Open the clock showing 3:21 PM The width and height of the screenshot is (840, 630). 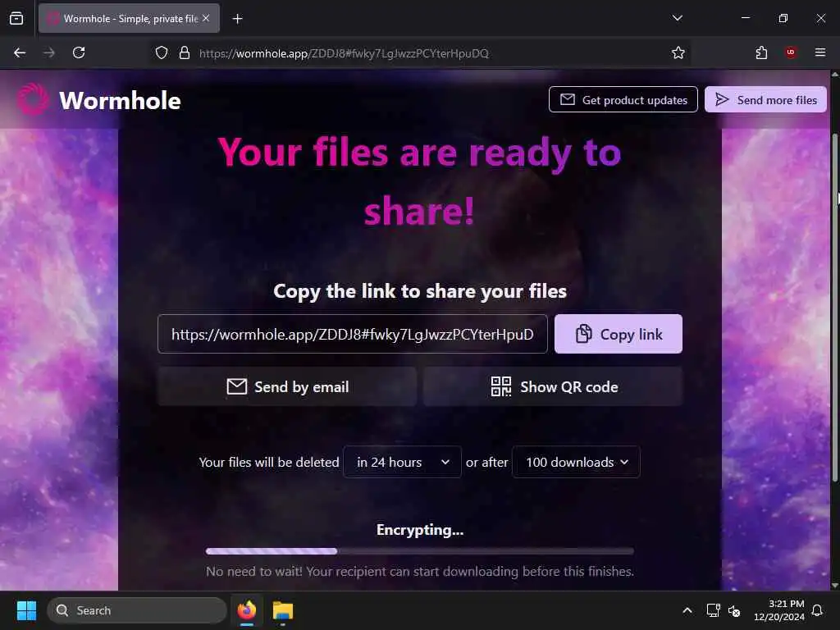click(x=779, y=610)
